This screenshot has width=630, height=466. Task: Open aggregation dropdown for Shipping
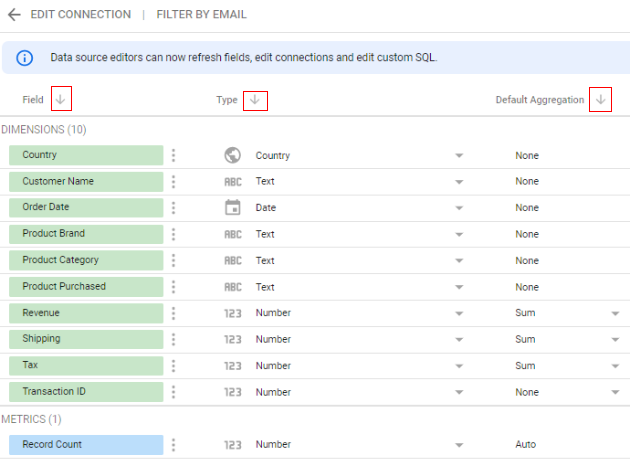[x=615, y=340]
